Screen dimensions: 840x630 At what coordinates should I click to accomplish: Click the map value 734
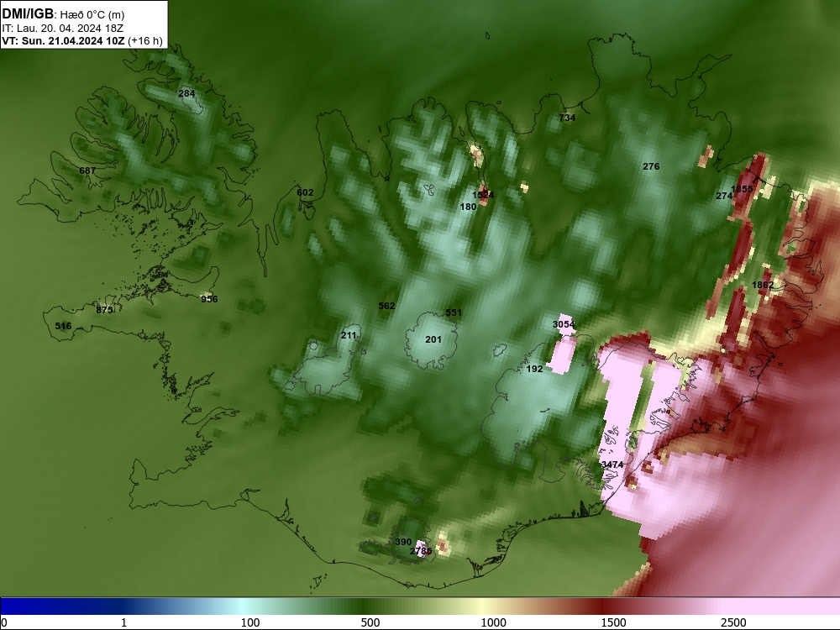[567, 118]
